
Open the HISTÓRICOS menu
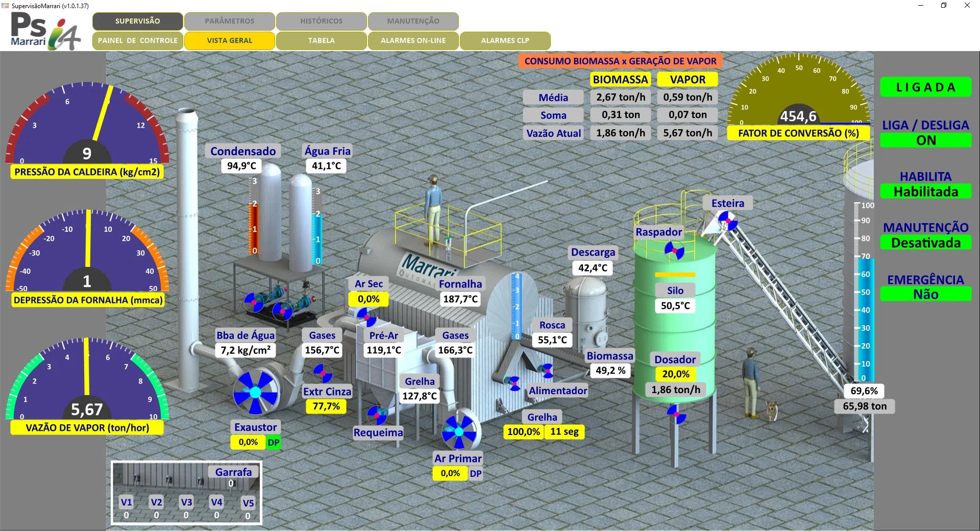pos(321,21)
